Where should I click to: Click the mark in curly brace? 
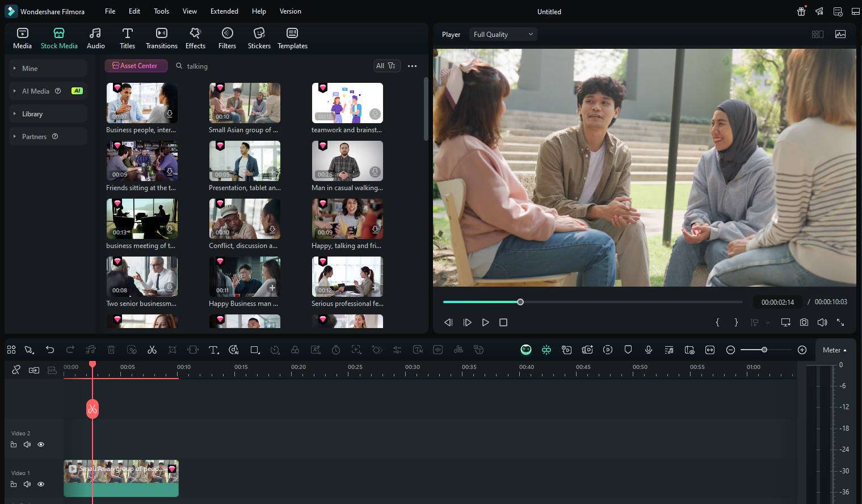[x=718, y=322]
